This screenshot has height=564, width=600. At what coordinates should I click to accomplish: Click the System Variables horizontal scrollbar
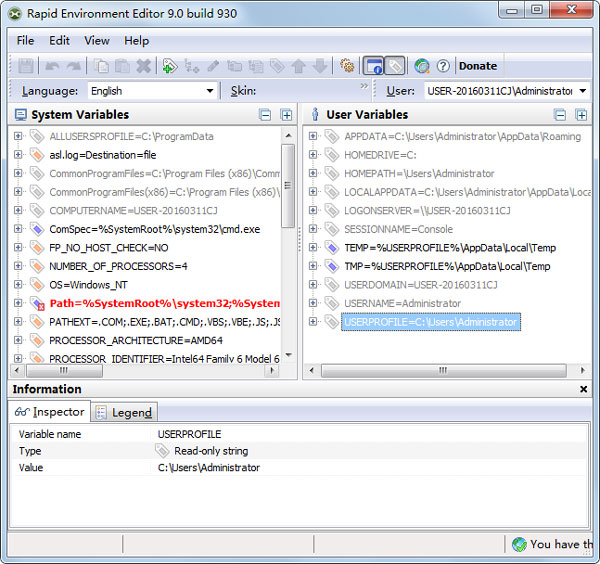click(150, 371)
